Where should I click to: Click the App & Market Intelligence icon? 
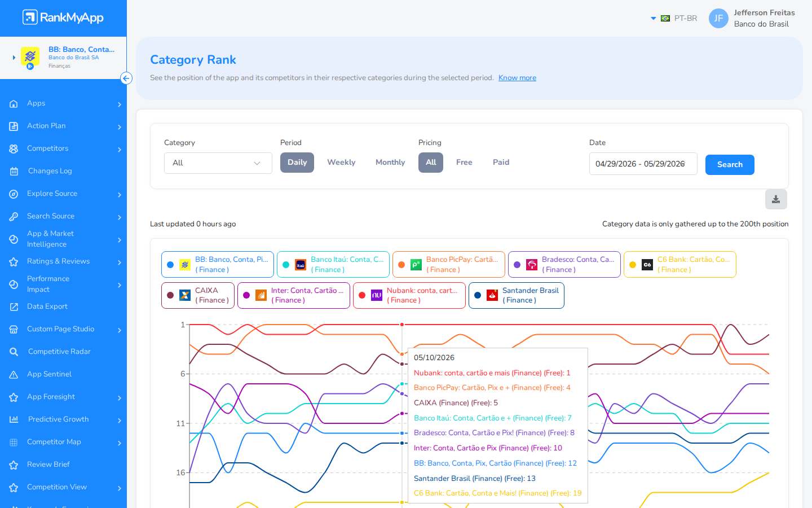pyautogui.click(x=14, y=239)
